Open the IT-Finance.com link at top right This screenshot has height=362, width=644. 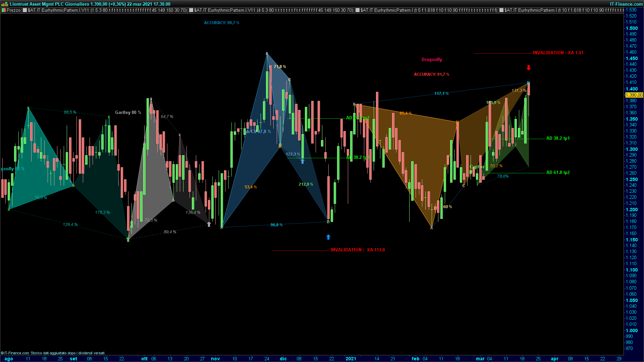626,4
